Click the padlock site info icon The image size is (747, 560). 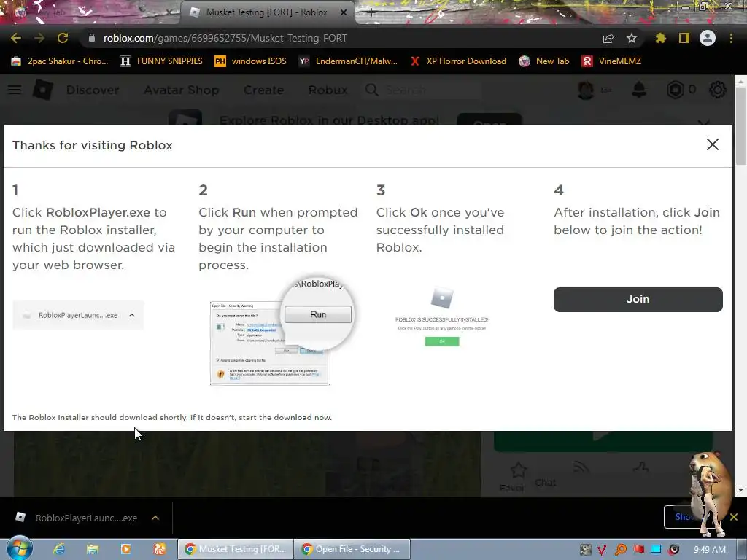click(92, 38)
